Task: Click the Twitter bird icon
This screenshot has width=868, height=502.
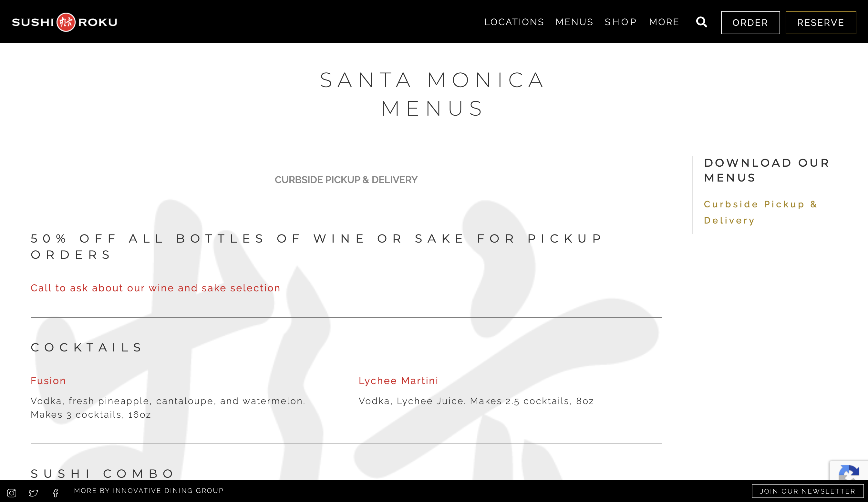Action: pos(33,493)
